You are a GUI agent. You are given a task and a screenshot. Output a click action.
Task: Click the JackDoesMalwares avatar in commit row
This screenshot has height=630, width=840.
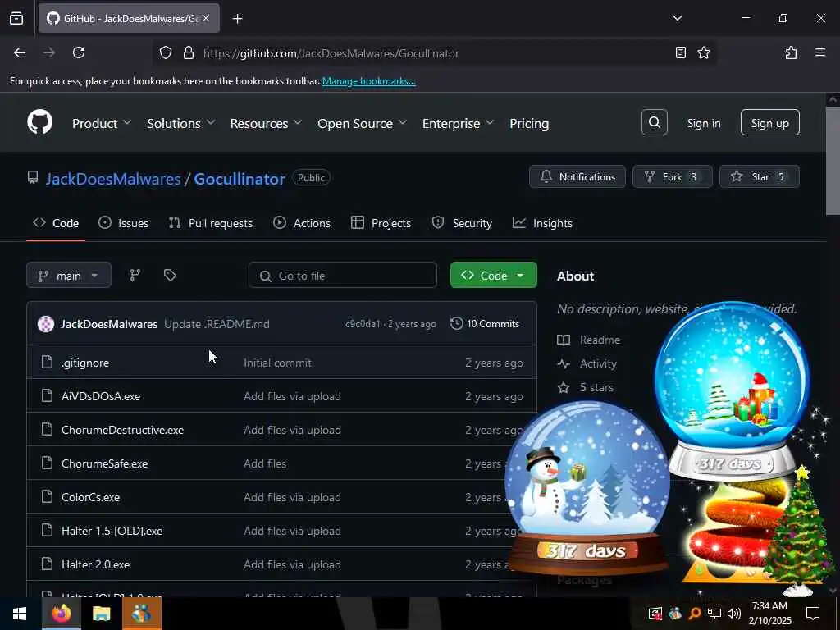click(x=46, y=324)
